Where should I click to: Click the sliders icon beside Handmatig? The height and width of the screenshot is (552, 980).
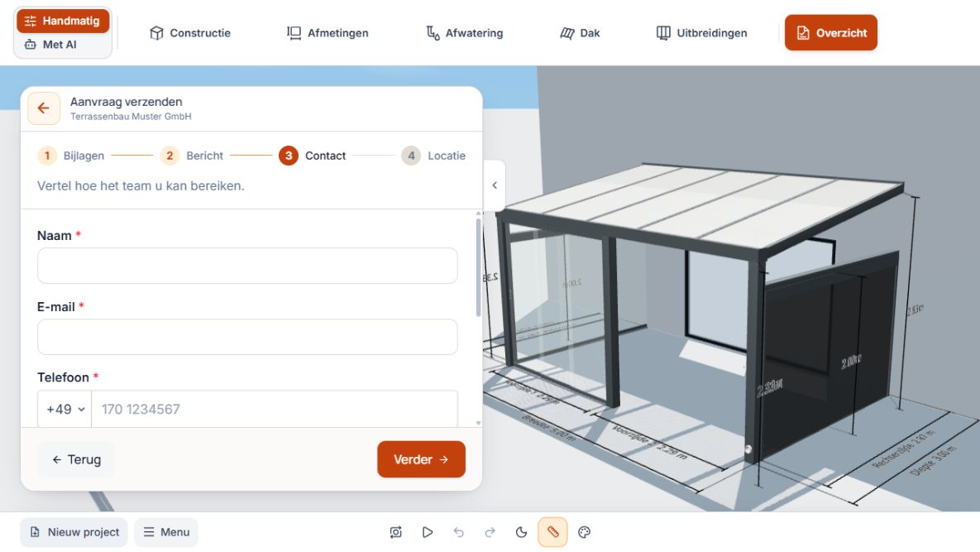pos(30,21)
